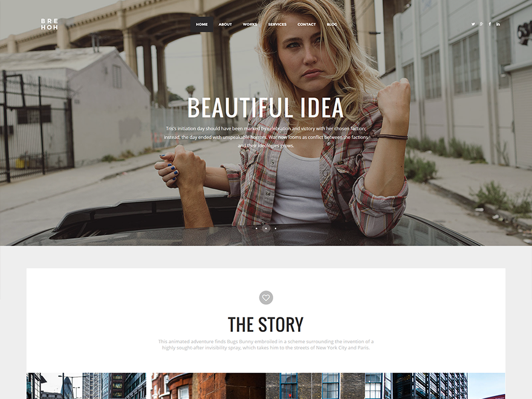532x399 pixels.
Task: Open the Services menu item
Action: 277,24
